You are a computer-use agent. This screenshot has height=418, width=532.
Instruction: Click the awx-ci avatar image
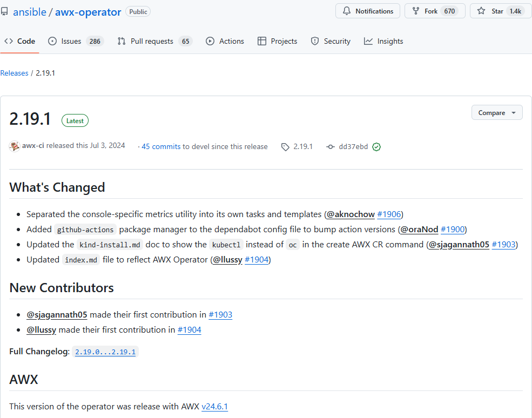tap(15, 146)
